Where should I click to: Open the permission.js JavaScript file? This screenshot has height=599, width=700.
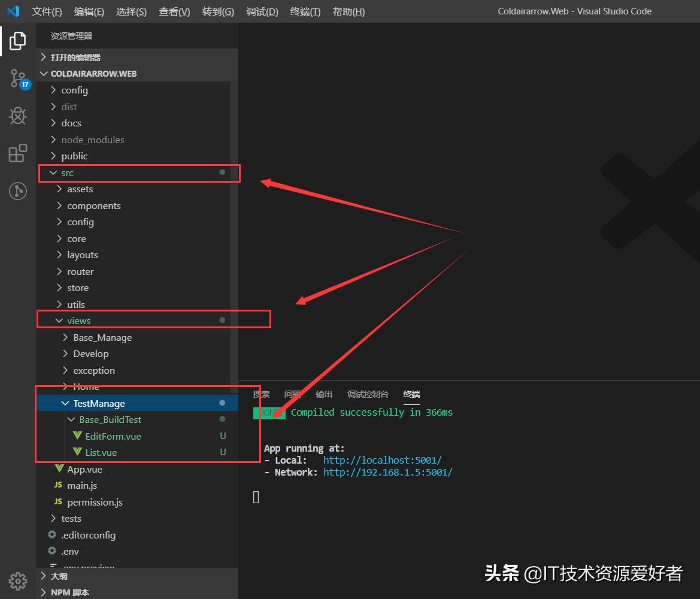(x=96, y=501)
